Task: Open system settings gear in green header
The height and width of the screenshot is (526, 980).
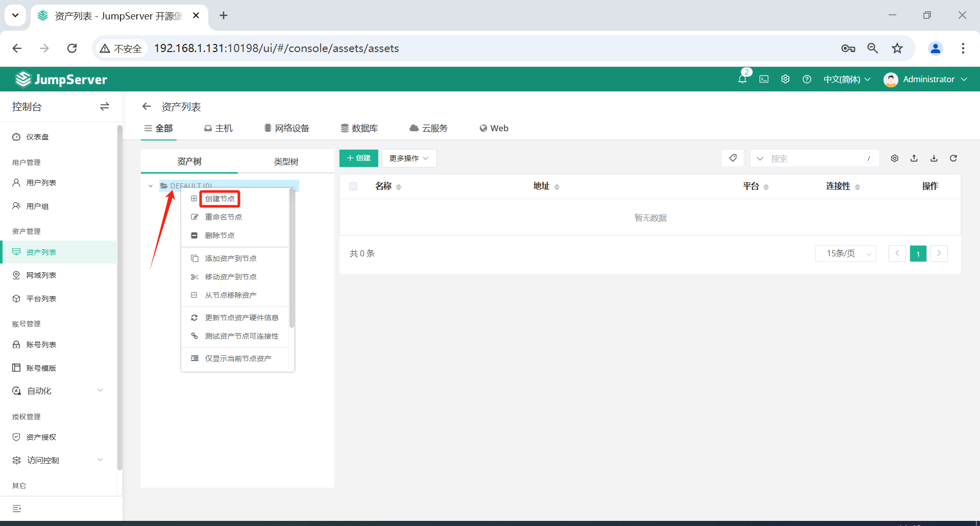Action: tap(785, 79)
